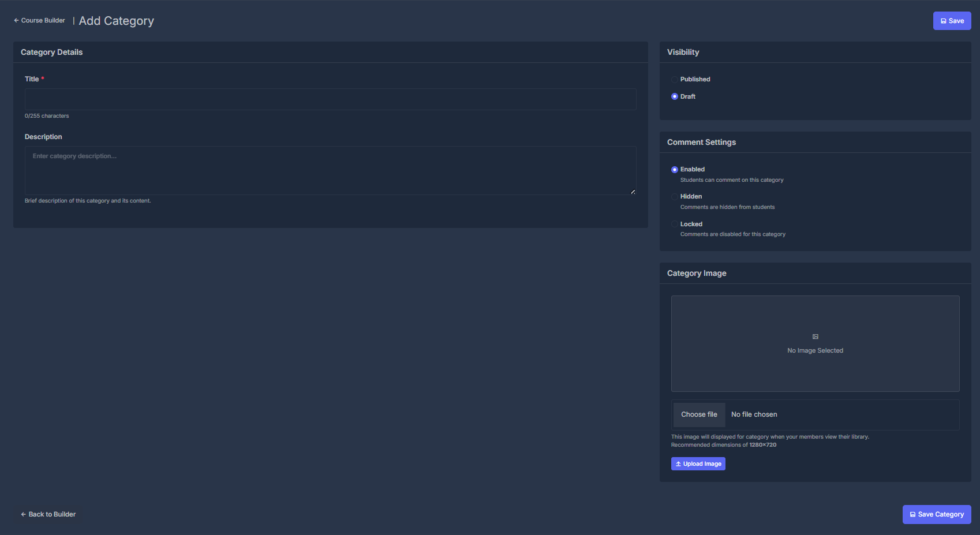Lock comments for this category
The image size is (980, 535).
tap(674, 224)
